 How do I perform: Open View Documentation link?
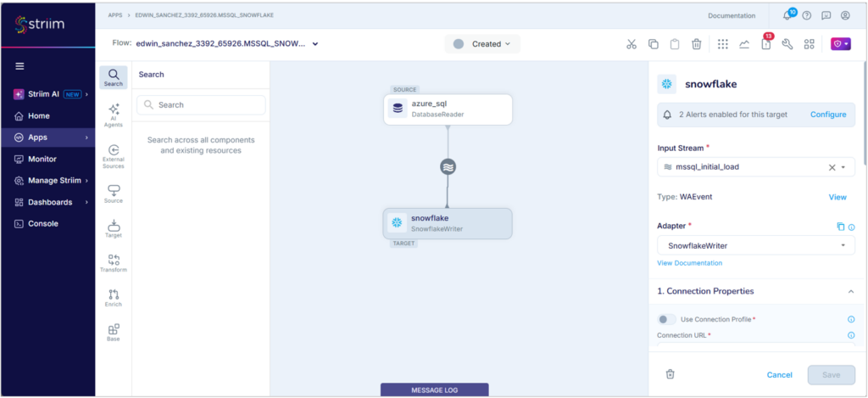pos(689,263)
